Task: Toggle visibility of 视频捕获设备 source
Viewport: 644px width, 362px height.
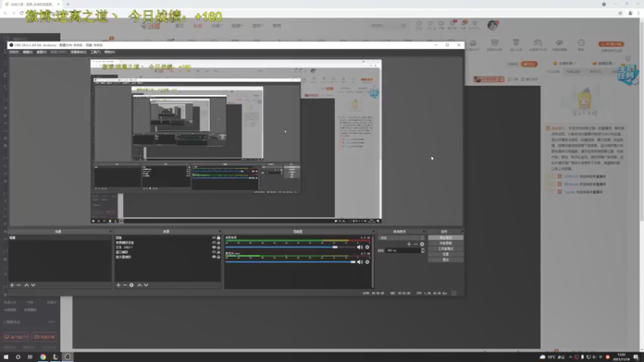Action: click(x=213, y=243)
